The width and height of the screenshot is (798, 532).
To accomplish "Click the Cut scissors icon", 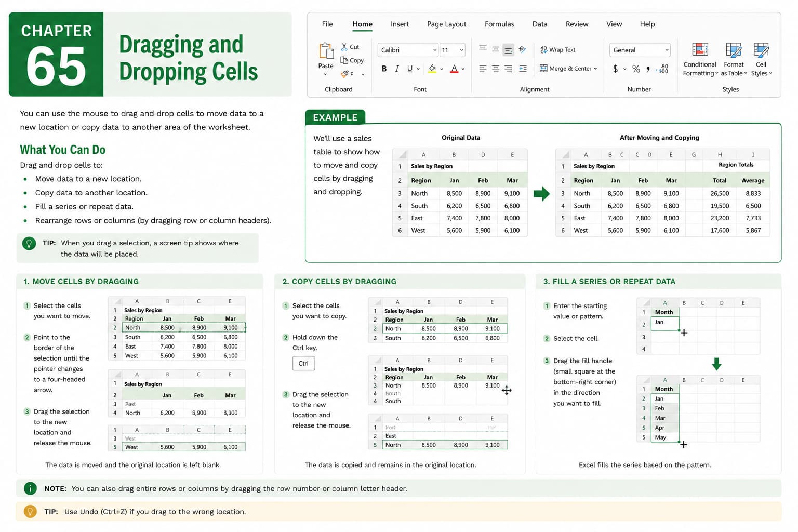I will tap(344, 47).
